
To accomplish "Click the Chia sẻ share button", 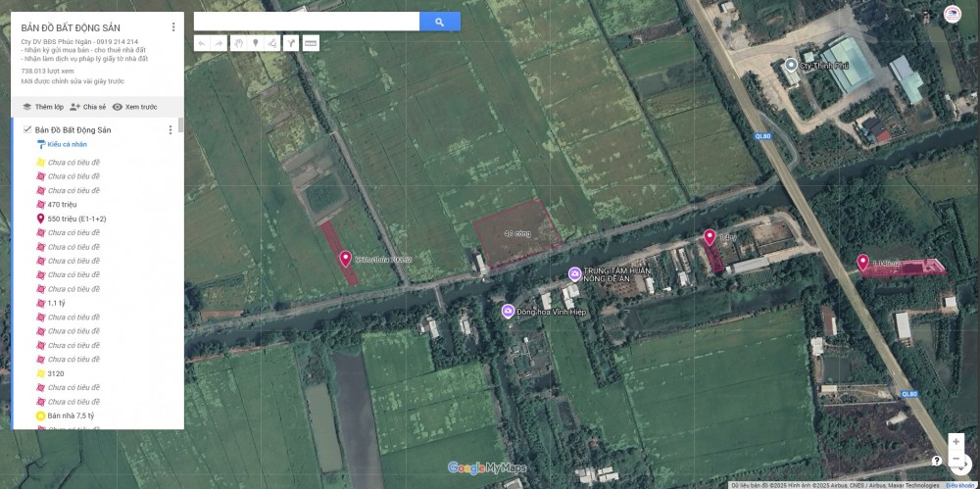I will pyautogui.click(x=88, y=107).
